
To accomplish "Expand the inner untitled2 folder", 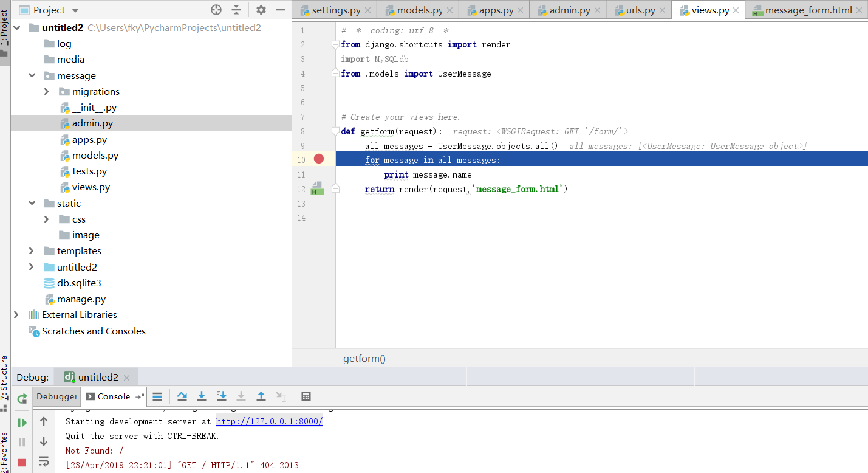I will [32, 267].
